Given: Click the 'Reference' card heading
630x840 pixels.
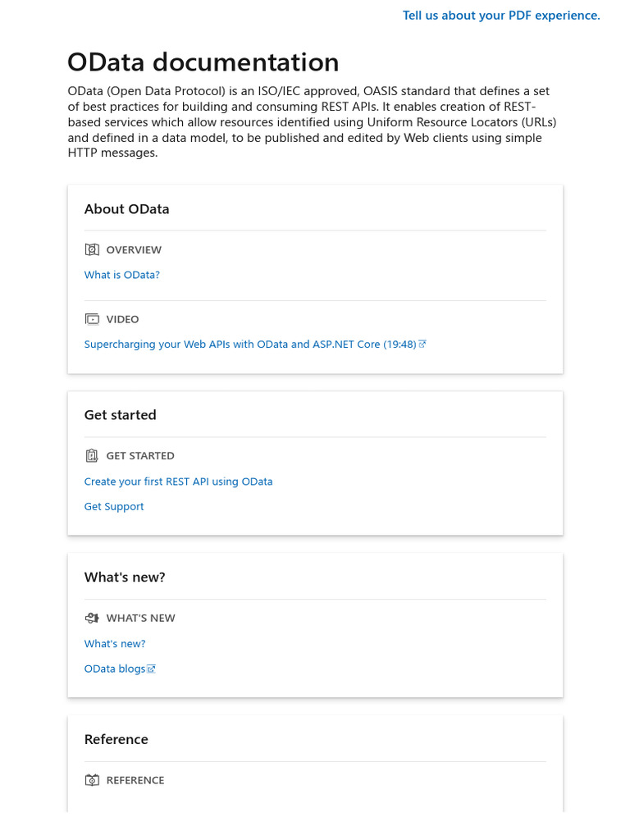Looking at the screenshot, I should [x=116, y=740].
